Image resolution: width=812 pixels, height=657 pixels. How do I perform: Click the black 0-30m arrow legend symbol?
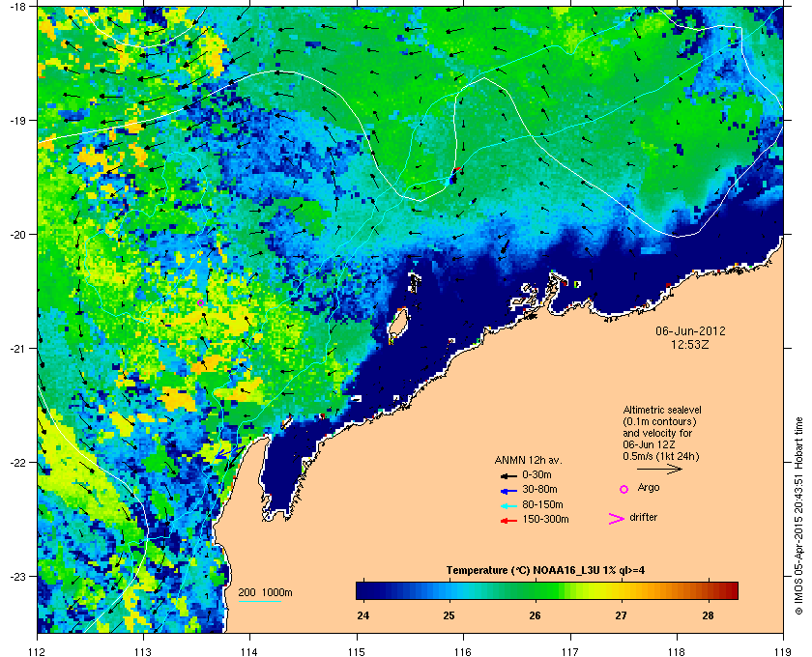(x=508, y=475)
